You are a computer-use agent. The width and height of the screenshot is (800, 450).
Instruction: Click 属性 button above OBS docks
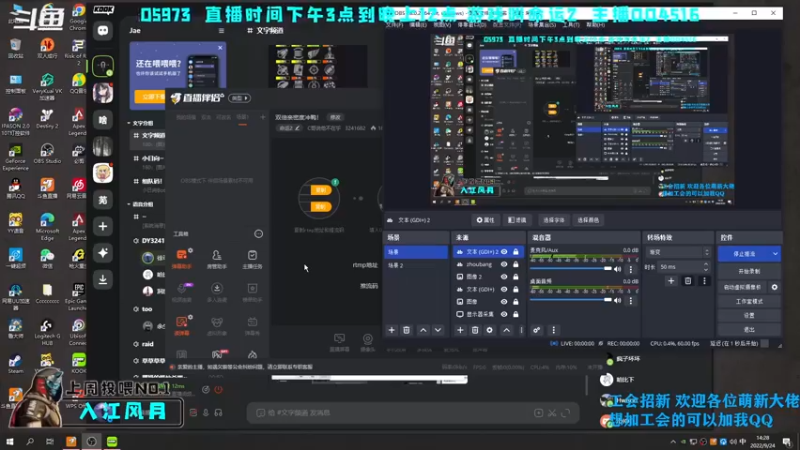[x=485, y=220]
